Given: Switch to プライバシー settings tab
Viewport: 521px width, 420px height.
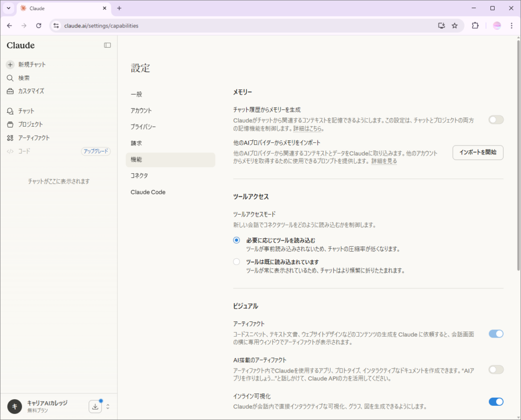Looking at the screenshot, I should [x=143, y=127].
